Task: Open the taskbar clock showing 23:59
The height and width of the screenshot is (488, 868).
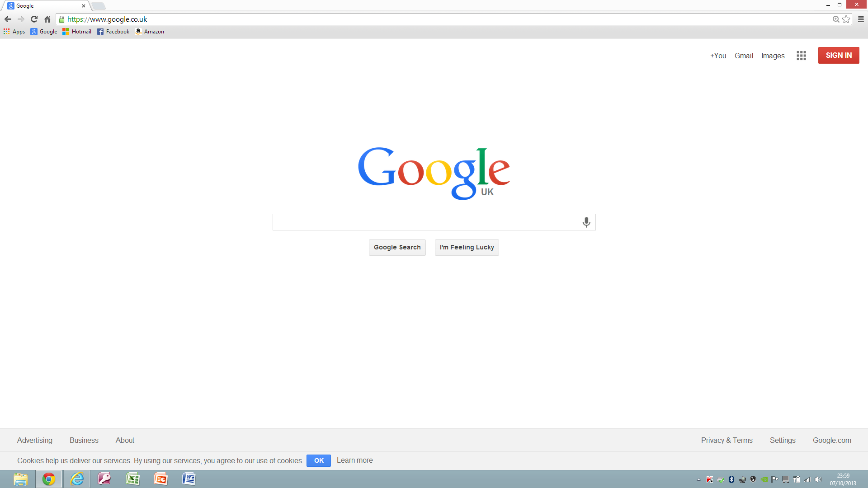Action: pyautogui.click(x=843, y=479)
